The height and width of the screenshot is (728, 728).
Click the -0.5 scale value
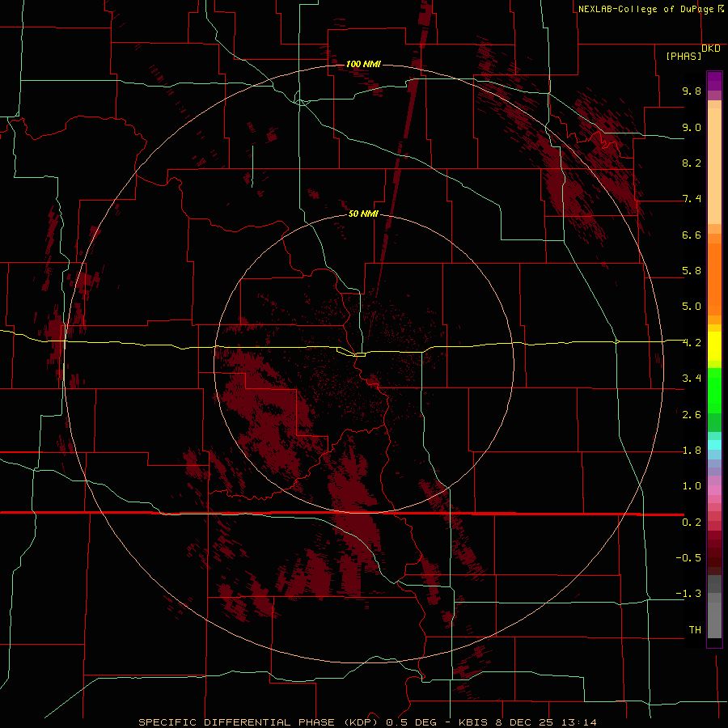click(x=688, y=558)
